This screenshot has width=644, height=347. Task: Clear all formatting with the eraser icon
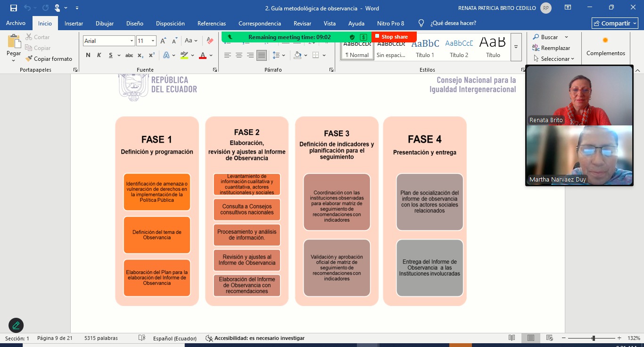(210, 41)
